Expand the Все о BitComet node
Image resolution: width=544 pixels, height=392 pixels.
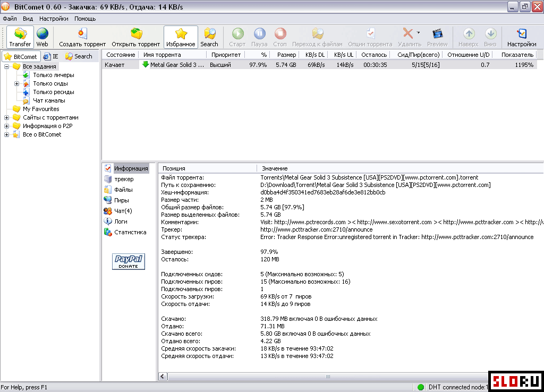(6, 134)
